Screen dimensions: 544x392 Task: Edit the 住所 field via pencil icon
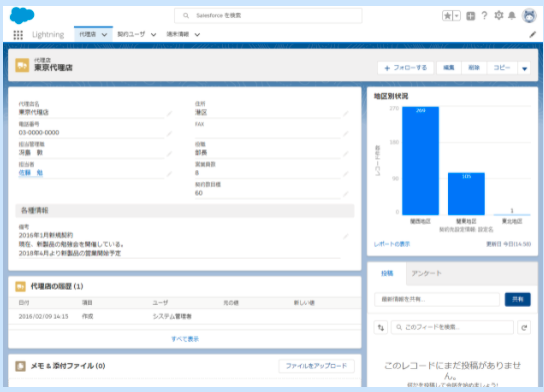tap(346, 113)
